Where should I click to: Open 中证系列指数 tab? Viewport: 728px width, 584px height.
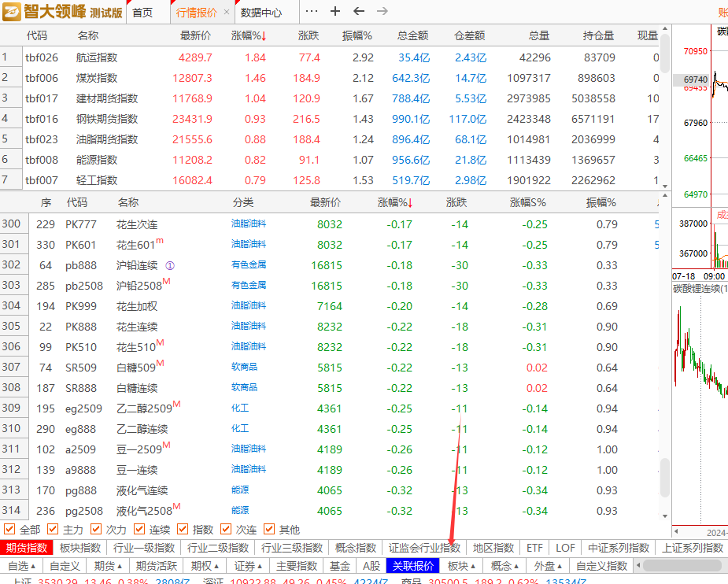click(619, 548)
